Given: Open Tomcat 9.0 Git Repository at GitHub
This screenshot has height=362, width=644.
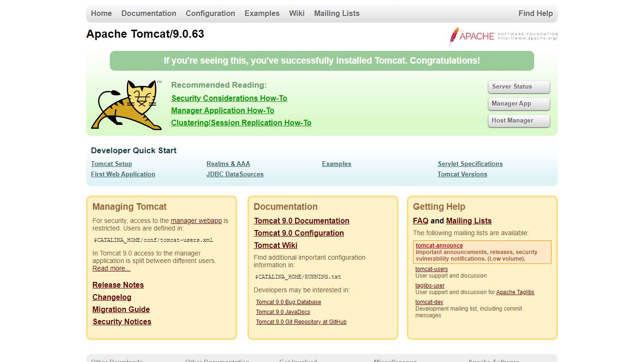Looking at the screenshot, I should 301,322.
